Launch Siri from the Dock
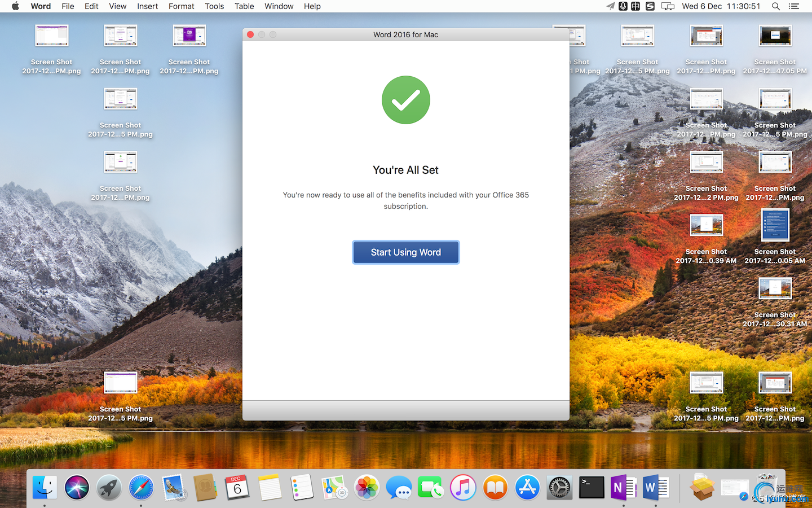Screen dimensions: 812x508 click(77, 488)
